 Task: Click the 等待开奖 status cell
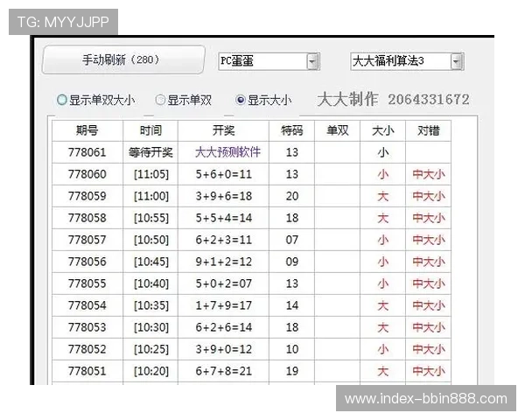click(150, 152)
